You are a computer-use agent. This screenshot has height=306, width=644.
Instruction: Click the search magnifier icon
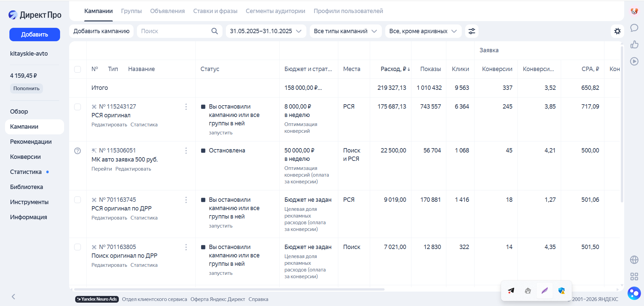(214, 31)
